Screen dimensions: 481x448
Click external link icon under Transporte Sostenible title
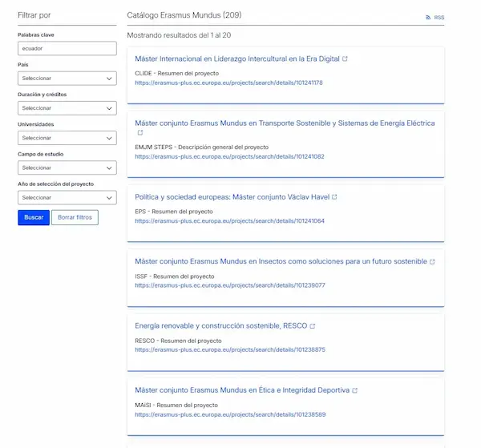click(x=139, y=134)
